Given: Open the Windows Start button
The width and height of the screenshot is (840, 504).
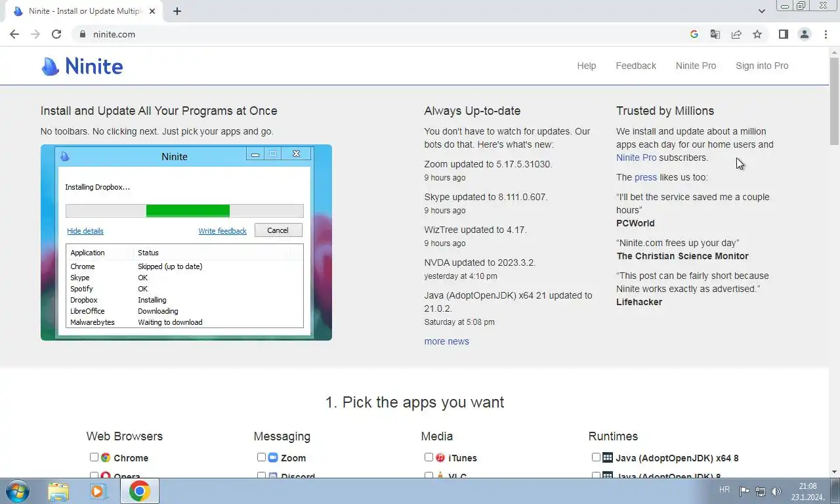Looking at the screenshot, I should tap(18, 491).
